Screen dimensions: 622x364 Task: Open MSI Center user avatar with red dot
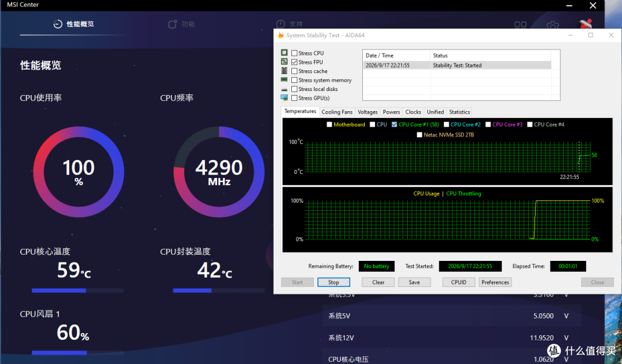[x=586, y=25]
